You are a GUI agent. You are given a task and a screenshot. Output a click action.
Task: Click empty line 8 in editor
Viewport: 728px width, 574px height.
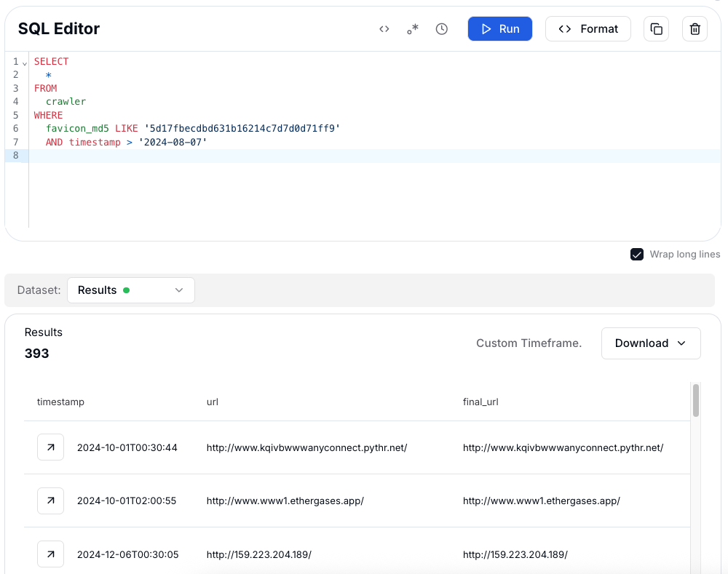tap(374, 156)
